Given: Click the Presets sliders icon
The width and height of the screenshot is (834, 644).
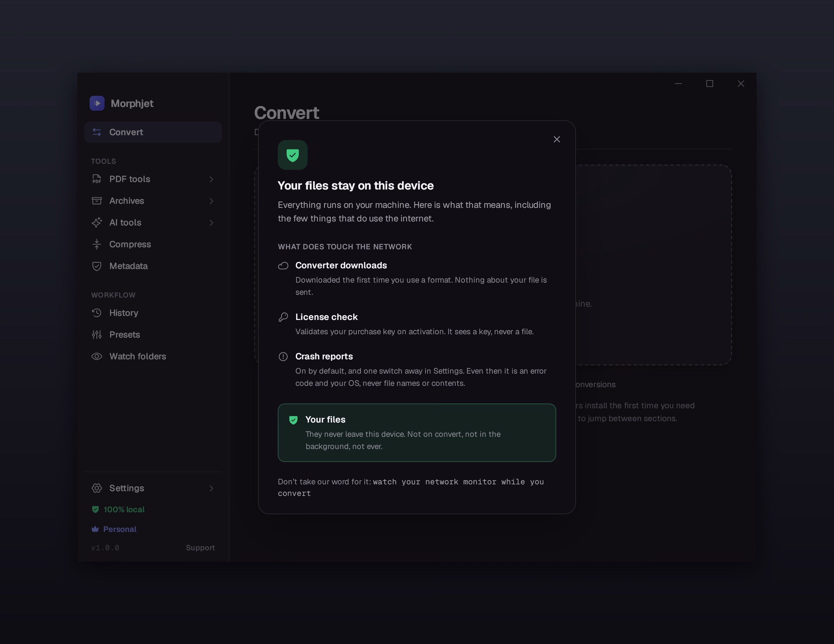Looking at the screenshot, I should tap(97, 335).
